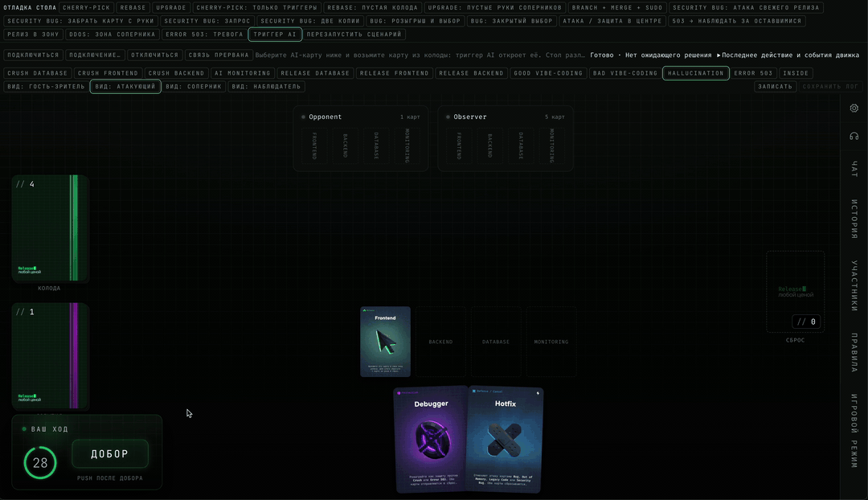Open the settings gear in the right sidebar
This screenshot has width=868, height=500.
point(854,108)
